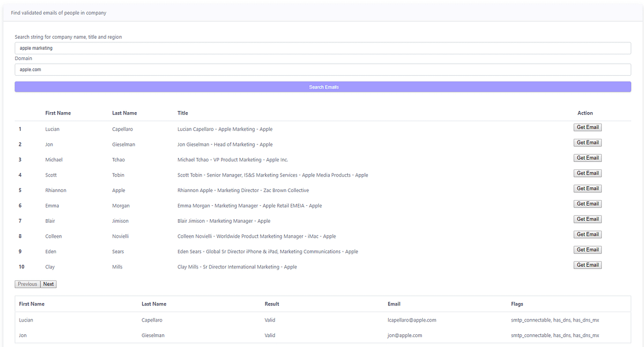Click Clay Mills Sr Director International Marketing title
644x347 pixels.
(x=237, y=267)
